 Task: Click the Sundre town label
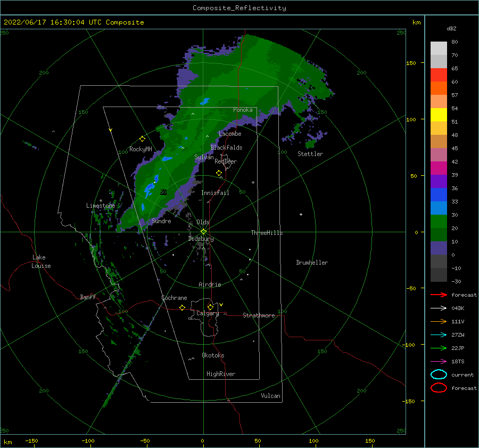tap(161, 221)
